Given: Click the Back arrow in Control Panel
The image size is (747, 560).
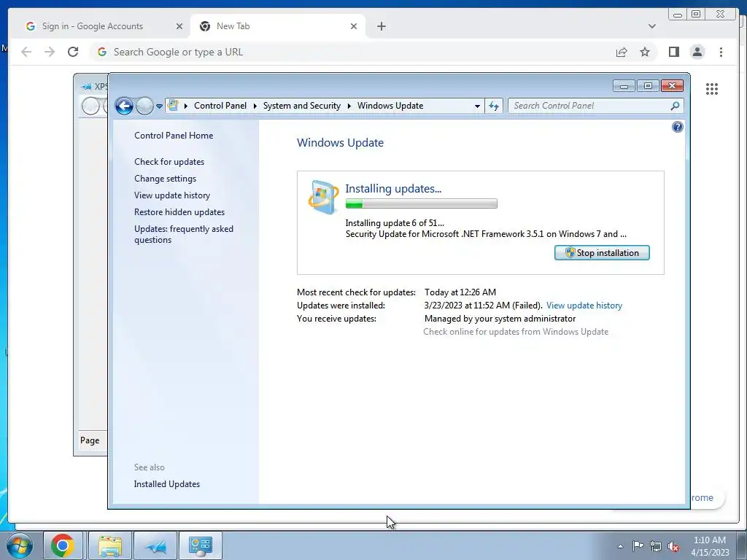Looking at the screenshot, I should pos(124,106).
